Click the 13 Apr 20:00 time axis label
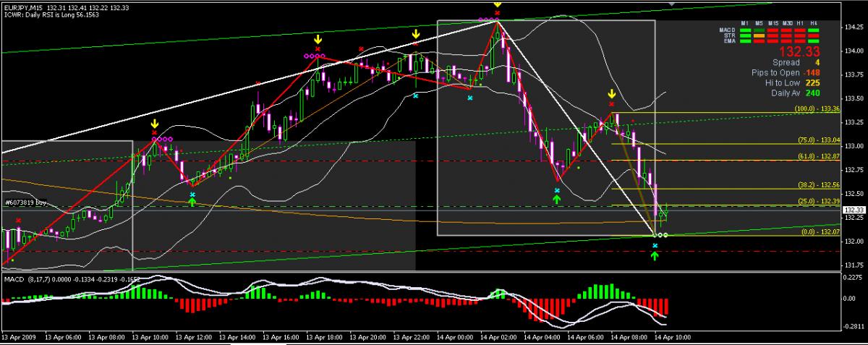Image resolution: width=868 pixels, height=345 pixels. click(367, 338)
